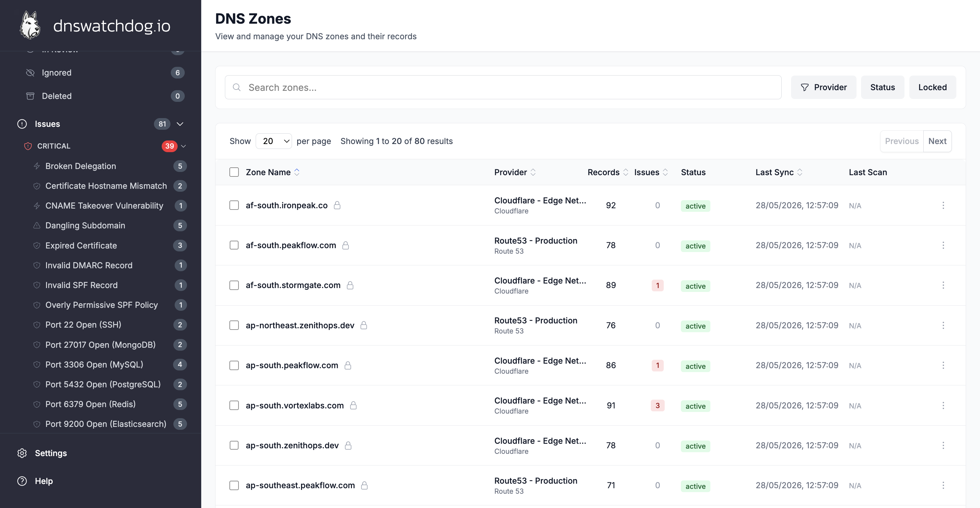Click the Status filter button

pyautogui.click(x=882, y=87)
